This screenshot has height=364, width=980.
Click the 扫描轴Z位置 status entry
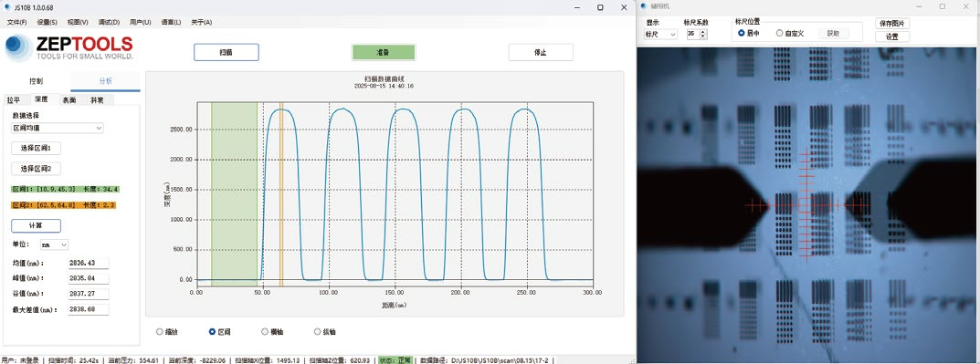coord(340,360)
